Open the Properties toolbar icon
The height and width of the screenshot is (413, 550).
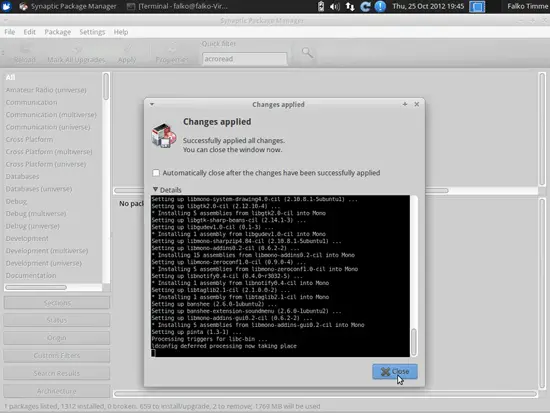click(x=172, y=49)
